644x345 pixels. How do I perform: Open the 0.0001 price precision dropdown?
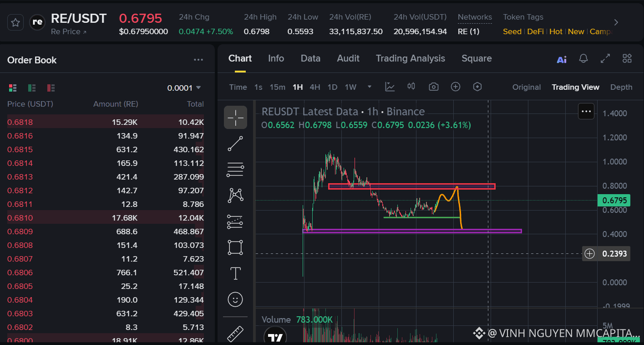(x=184, y=88)
